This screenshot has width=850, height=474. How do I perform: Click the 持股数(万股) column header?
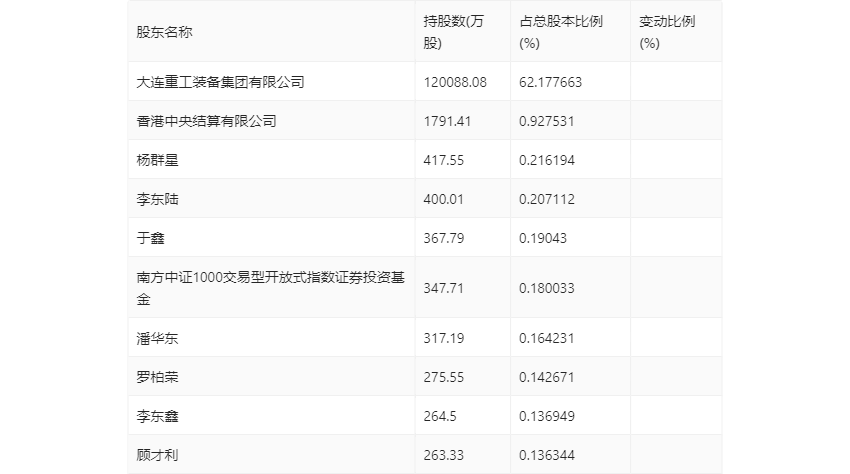coord(453,32)
